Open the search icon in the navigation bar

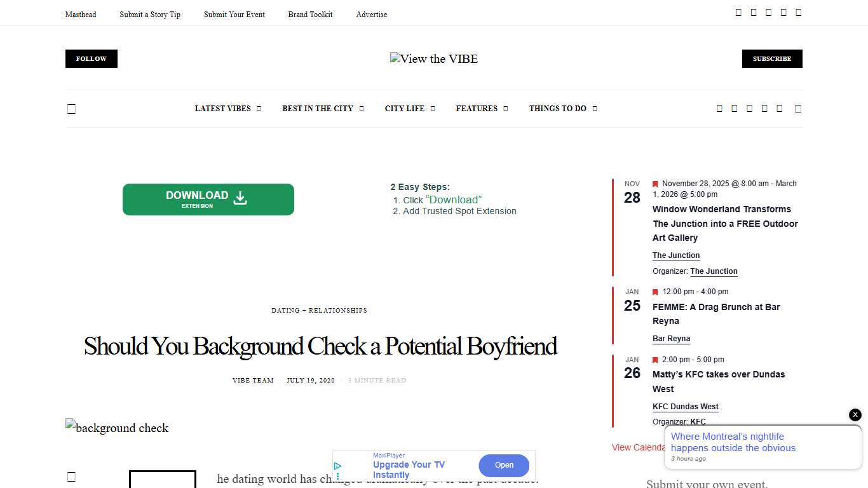(x=798, y=108)
